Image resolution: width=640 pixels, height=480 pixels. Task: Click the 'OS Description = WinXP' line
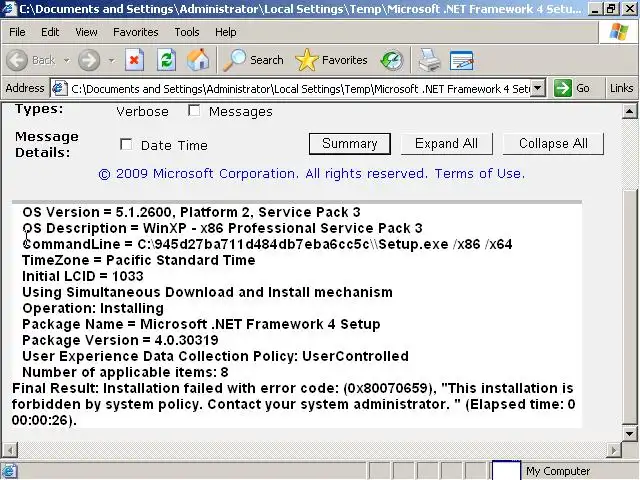222,228
